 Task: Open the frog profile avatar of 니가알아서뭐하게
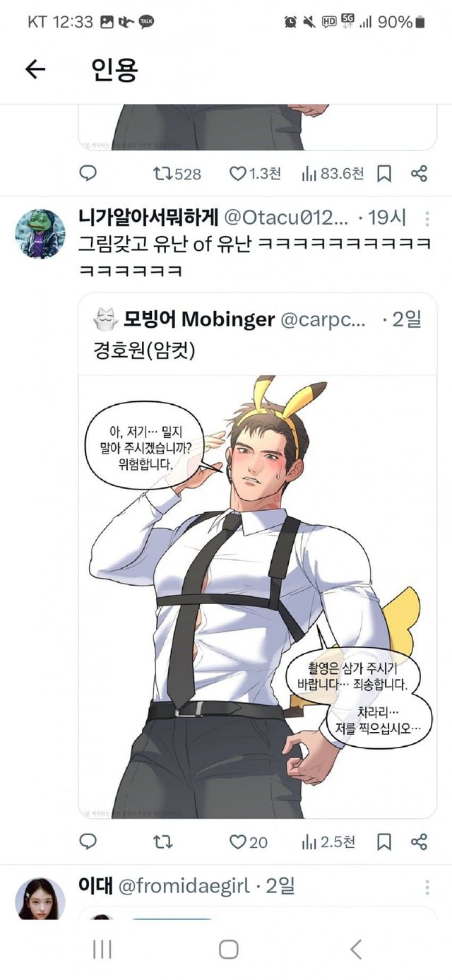click(x=40, y=234)
